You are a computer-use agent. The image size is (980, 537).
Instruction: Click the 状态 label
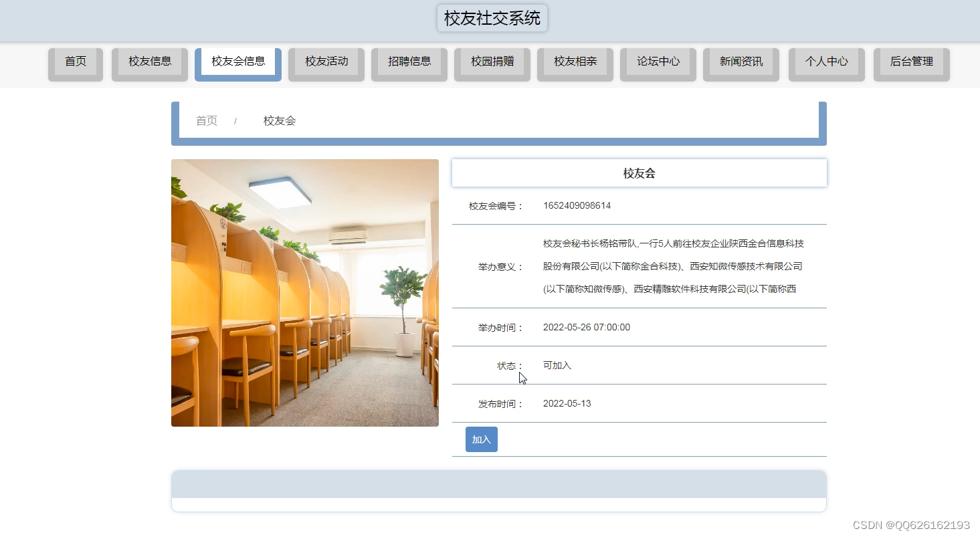point(510,366)
